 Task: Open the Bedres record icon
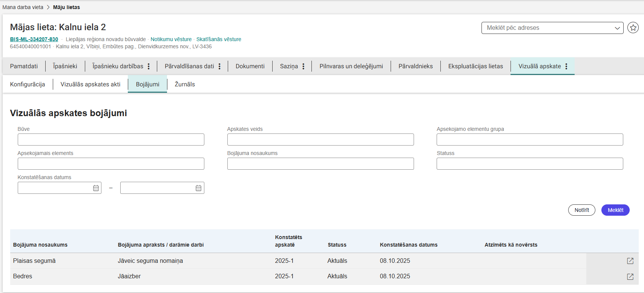pos(630,276)
